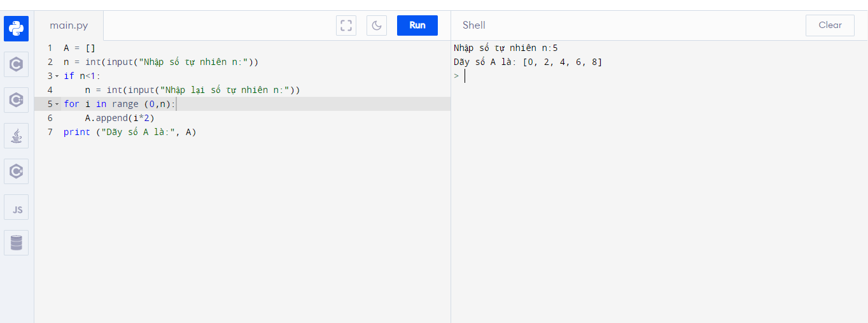The width and height of the screenshot is (868, 323).
Task: Click line number 1 in the gutter
Action: pos(50,48)
